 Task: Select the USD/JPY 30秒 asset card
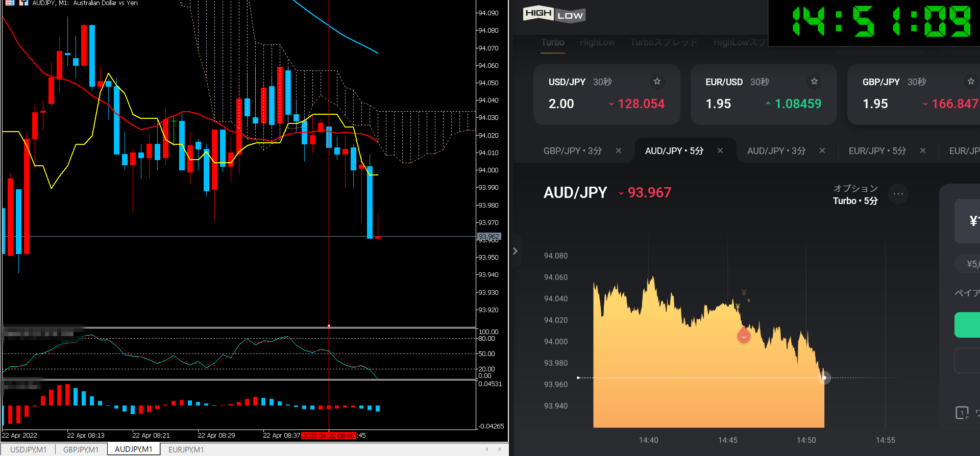pos(607,94)
